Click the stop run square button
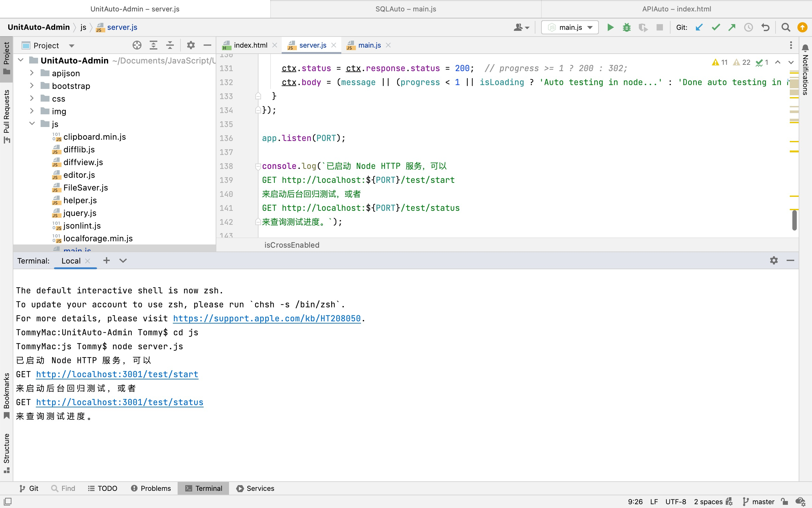Image resolution: width=812 pixels, height=508 pixels. click(x=659, y=27)
